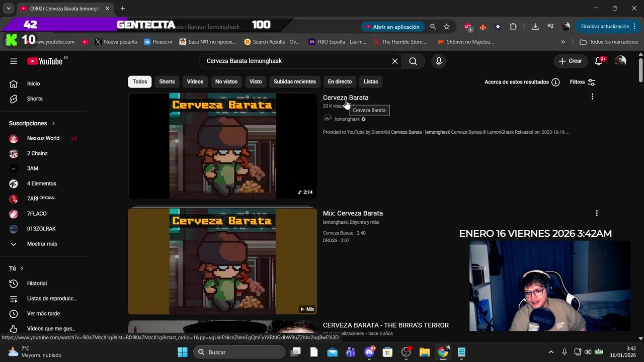Viewport: 644px width, 362px height.
Task: Click Abrir en aplicación in address bar
Action: pos(392,27)
